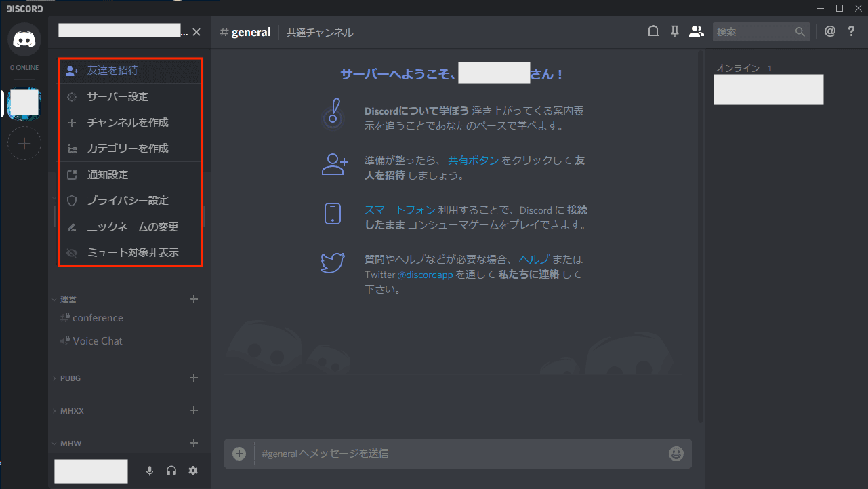Add a channel to MHXX category
Screen dimensions: 868x489
[x=194, y=410]
